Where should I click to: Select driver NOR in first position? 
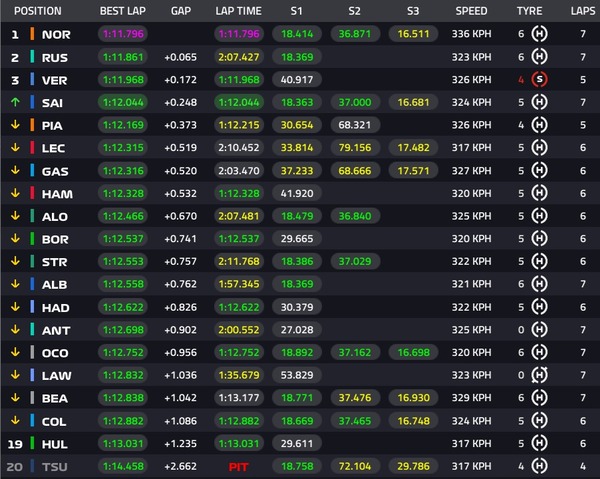pos(56,34)
